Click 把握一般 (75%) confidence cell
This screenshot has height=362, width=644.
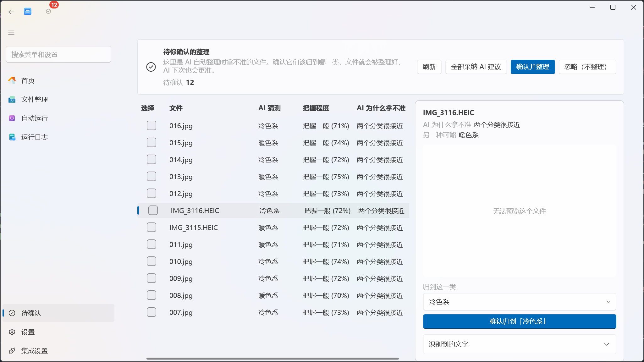326,177
